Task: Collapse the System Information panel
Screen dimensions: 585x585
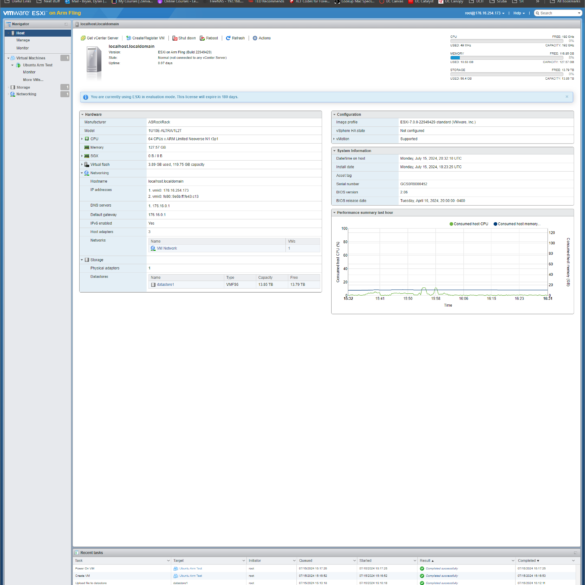Action: (x=334, y=151)
